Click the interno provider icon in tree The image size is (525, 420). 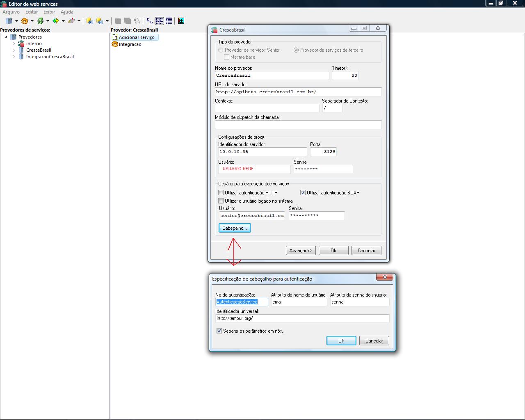(21, 43)
